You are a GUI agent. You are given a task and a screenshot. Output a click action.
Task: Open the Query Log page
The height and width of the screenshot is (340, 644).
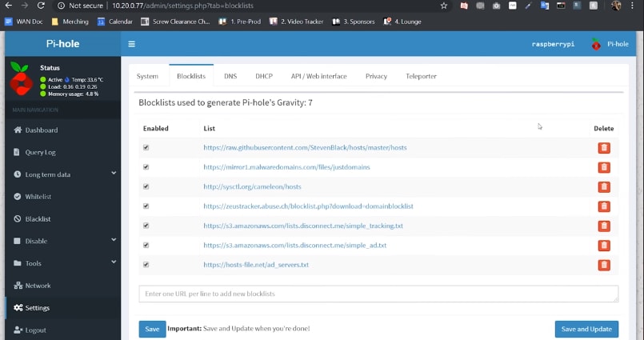pos(63,152)
